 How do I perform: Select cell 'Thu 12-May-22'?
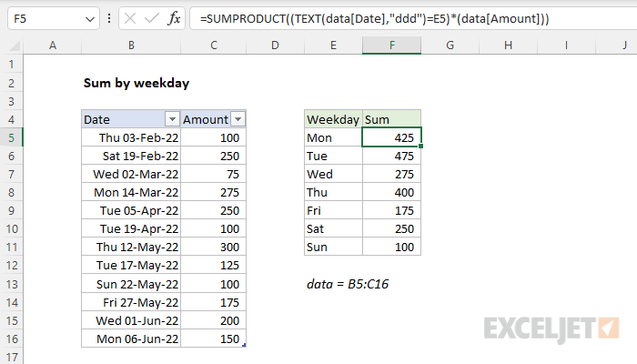(x=131, y=247)
